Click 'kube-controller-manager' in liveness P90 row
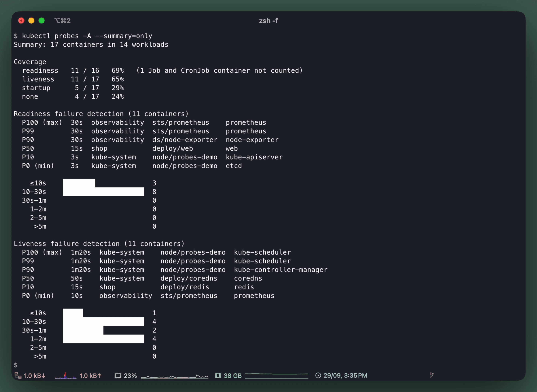This screenshot has height=392, width=537. [281, 270]
